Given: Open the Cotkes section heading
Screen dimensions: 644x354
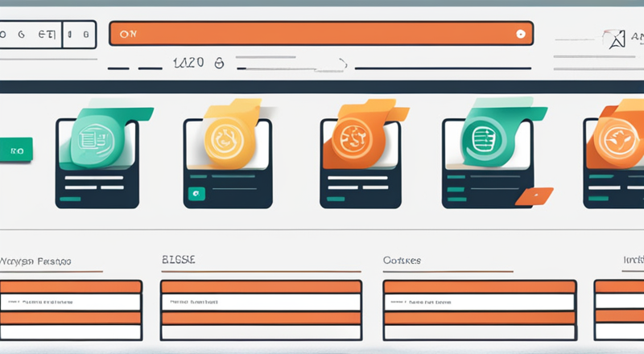Looking at the screenshot, I should (402, 261).
